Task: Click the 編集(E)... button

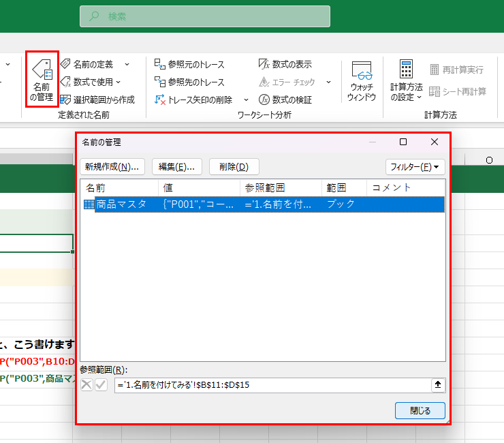Action: coord(177,167)
